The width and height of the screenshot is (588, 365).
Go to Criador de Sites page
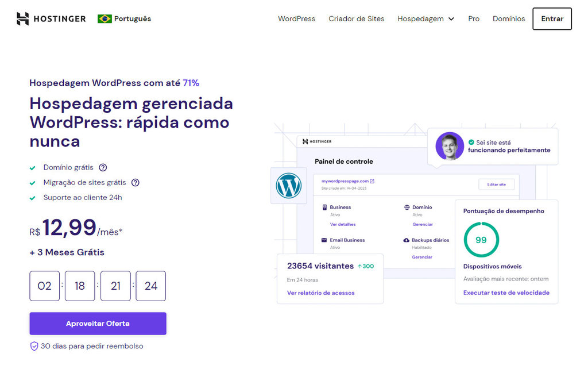coord(356,19)
